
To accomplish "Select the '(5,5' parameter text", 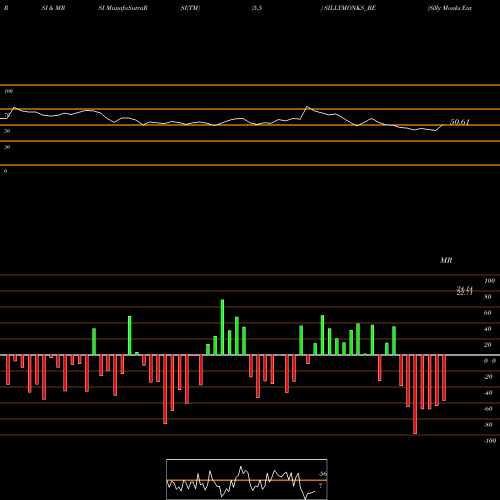I will tap(257, 8).
